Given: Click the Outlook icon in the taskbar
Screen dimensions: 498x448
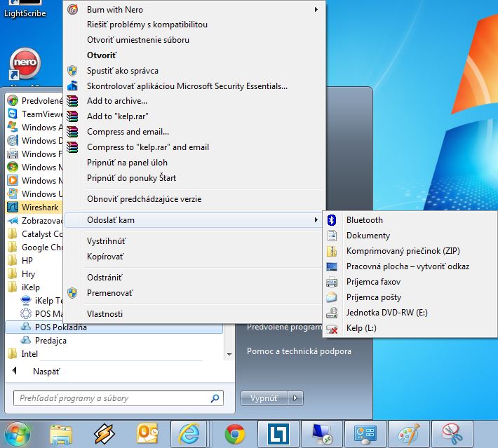Looking at the screenshot, I should 147,434.
